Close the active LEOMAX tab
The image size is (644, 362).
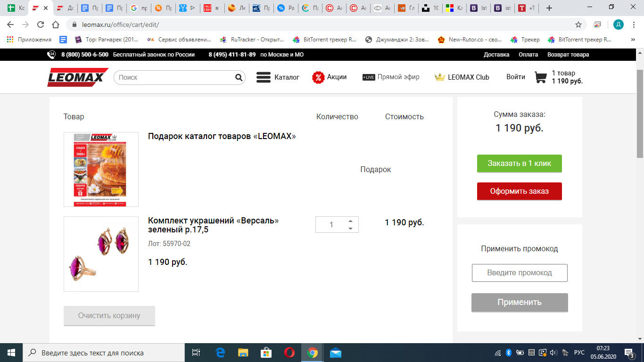coord(46,8)
